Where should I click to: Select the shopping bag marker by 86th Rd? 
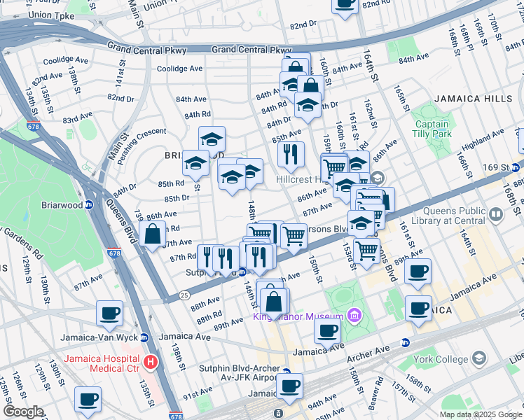(152, 234)
